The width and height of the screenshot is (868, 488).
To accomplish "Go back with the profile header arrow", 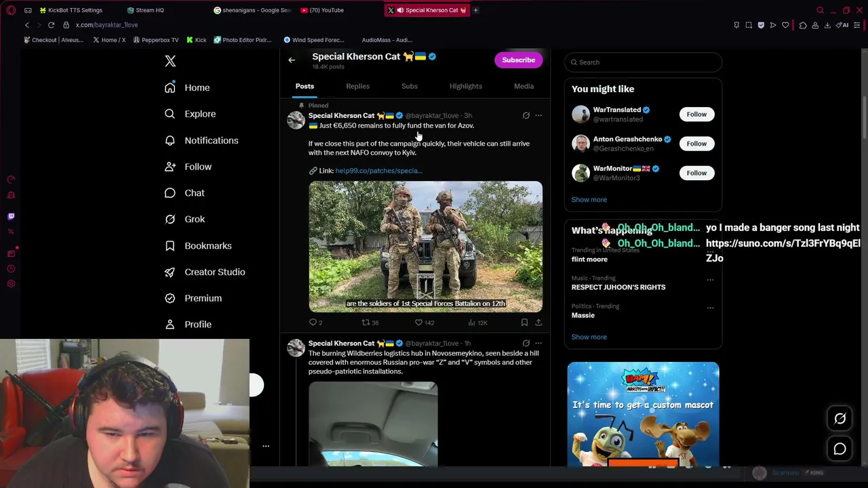I will [x=292, y=60].
